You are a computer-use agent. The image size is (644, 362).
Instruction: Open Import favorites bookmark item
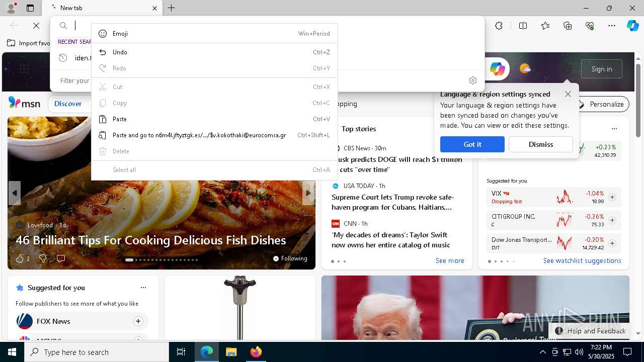[x=29, y=43]
